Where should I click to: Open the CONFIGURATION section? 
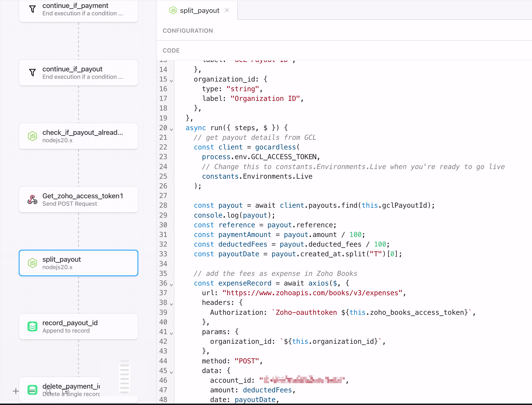point(188,30)
